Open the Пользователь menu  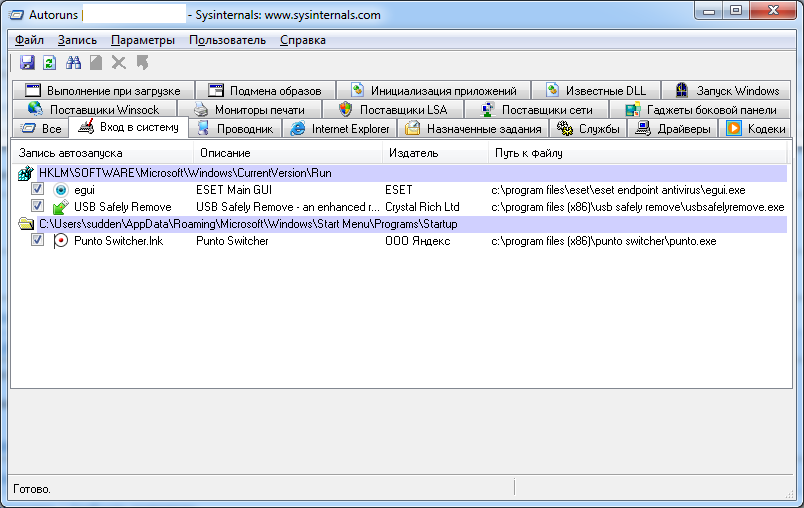click(x=227, y=40)
